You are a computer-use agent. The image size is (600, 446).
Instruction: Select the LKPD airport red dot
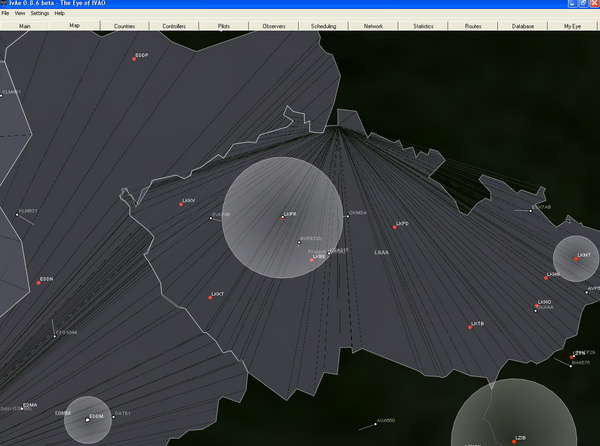click(x=395, y=227)
